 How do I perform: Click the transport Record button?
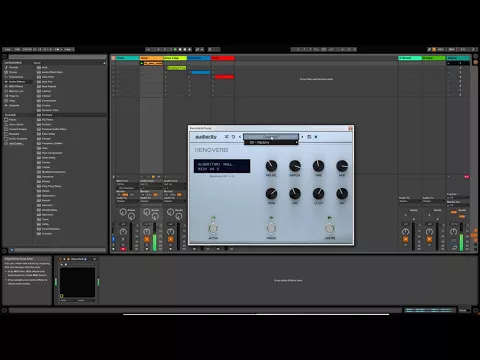point(185,49)
